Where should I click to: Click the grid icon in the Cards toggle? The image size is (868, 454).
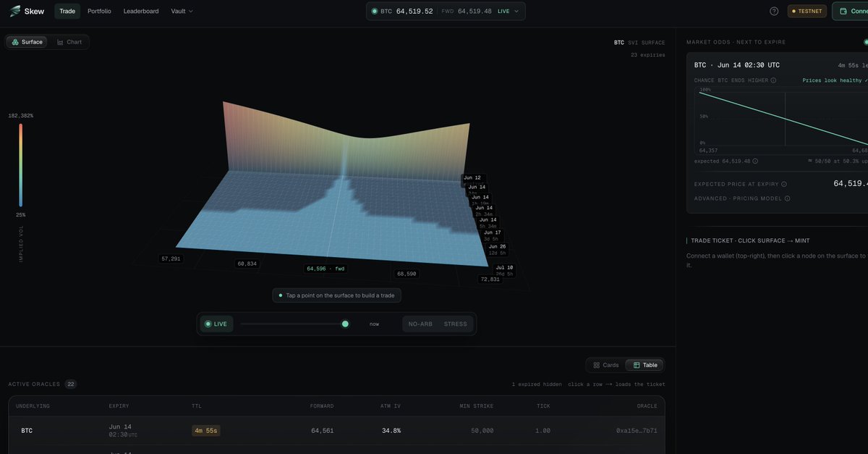point(597,365)
